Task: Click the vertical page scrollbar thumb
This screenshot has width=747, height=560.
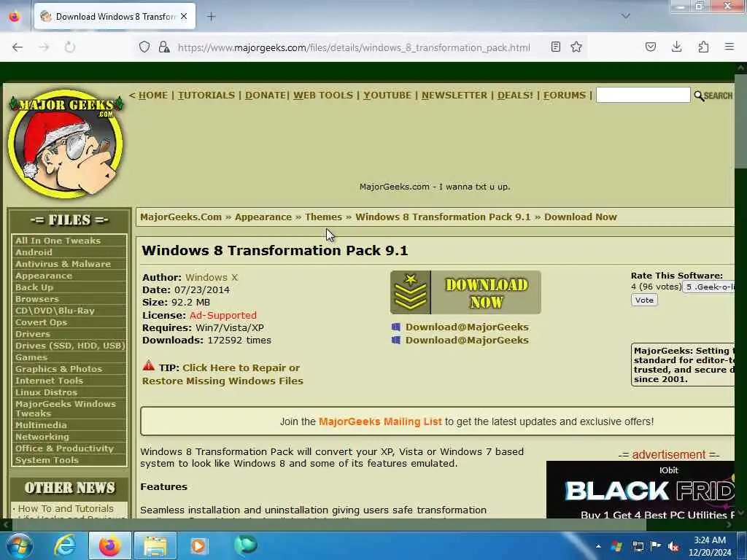Action: pyautogui.click(x=741, y=122)
